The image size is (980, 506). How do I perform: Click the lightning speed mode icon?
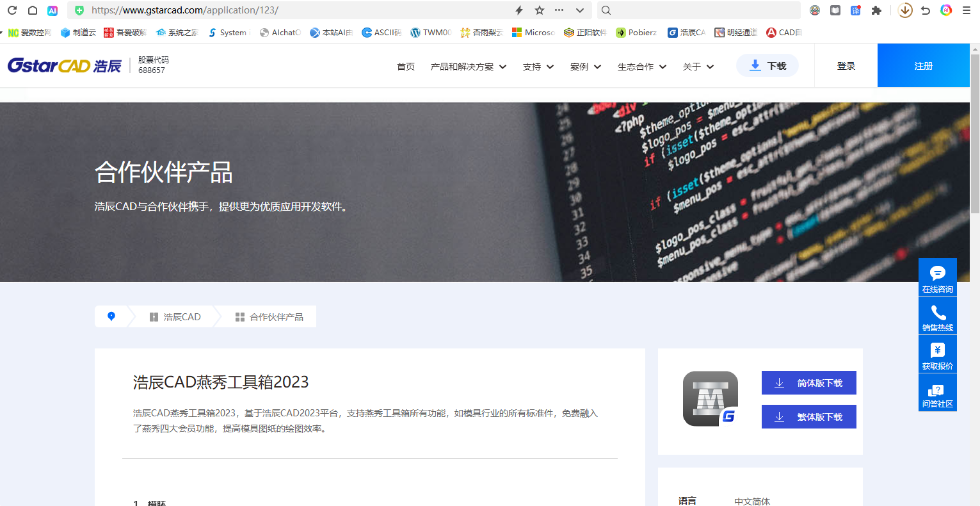(519, 10)
